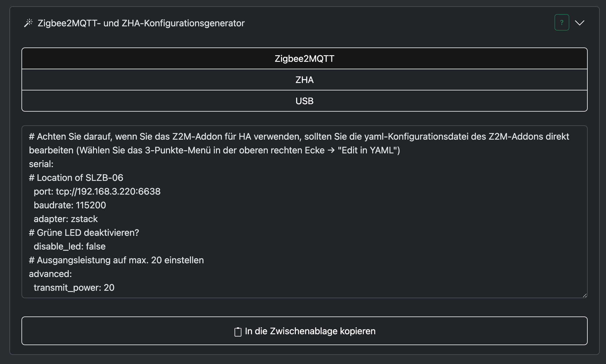Click the transmit_power: 20 line
Viewport: 606px width, 364px height.
click(74, 288)
